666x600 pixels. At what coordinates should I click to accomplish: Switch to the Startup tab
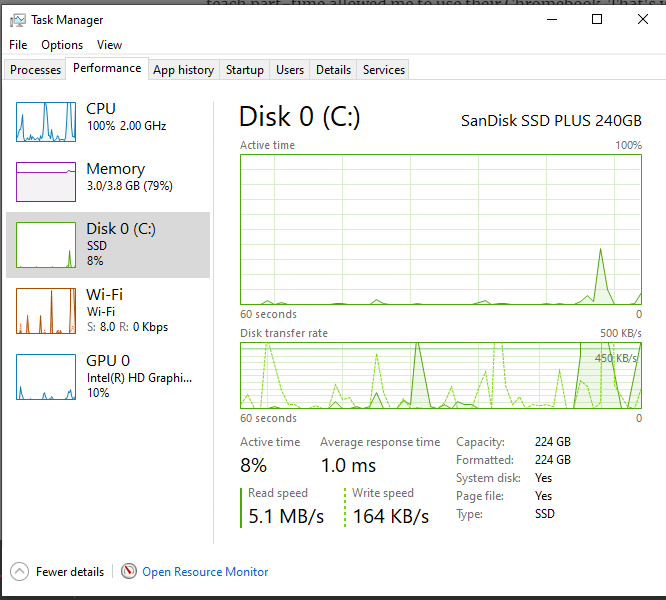(x=245, y=70)
